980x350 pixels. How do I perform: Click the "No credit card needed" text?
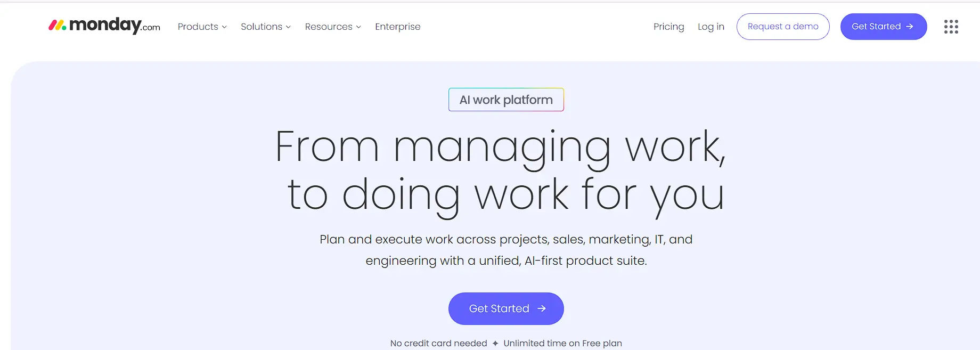point(438,344)
